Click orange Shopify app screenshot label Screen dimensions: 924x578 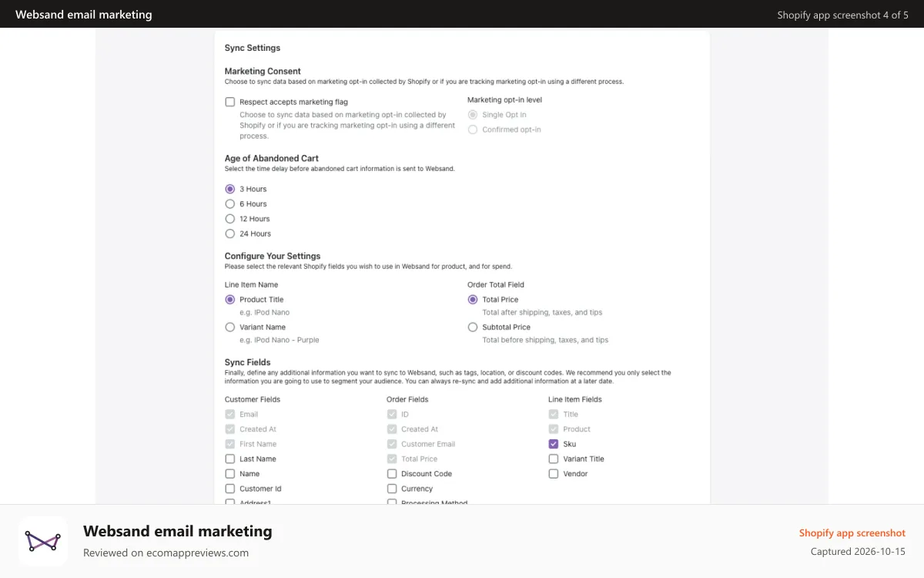(x=852, y=533)
